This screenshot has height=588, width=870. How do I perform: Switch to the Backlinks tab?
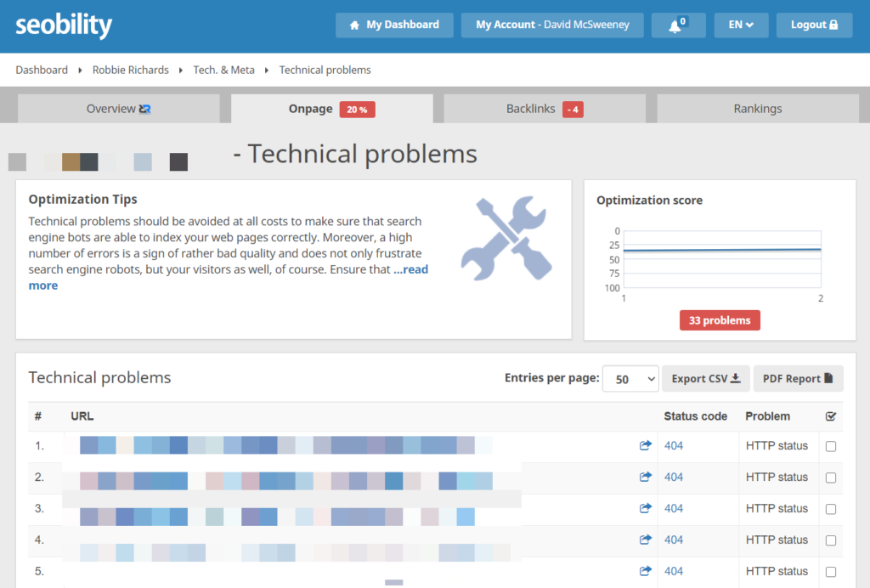coord(544,109)
